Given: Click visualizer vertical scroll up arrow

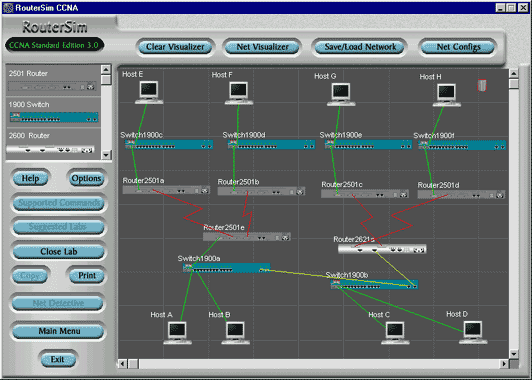Looking at the screenshot, I should 514,74.
